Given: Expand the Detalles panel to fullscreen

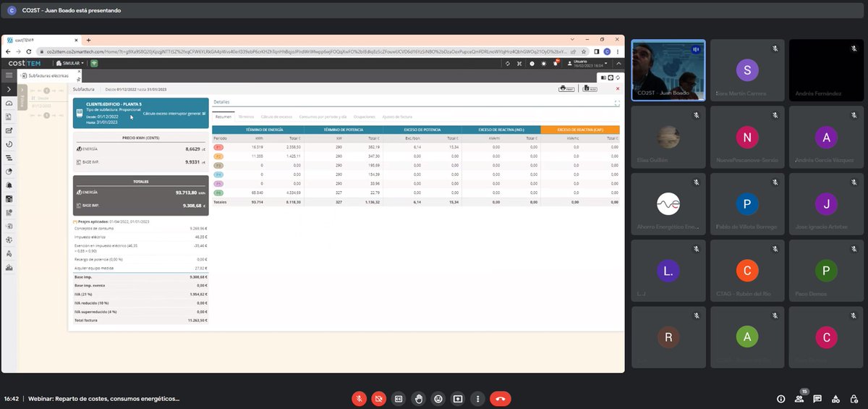Looking at the screenshot, I should tap(616, 103).
